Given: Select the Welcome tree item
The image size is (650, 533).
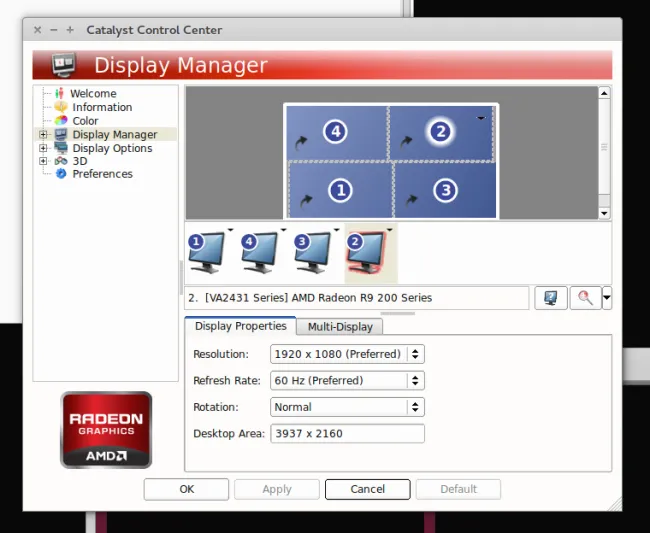Looking at the screenshot, I should click(x=93, y=93).
